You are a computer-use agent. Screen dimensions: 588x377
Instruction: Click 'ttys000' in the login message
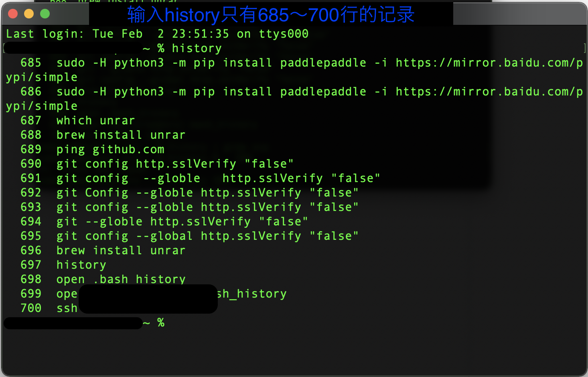284,34
